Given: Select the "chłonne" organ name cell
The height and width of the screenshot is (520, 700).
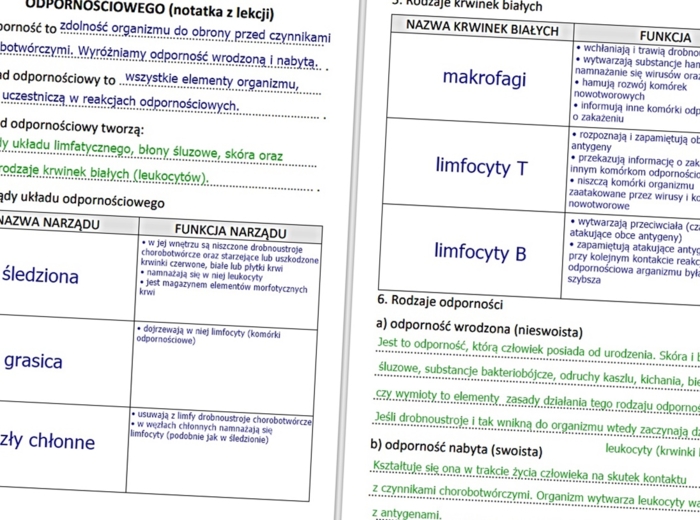Looking at the screenshot, I should tap(50, 442).
